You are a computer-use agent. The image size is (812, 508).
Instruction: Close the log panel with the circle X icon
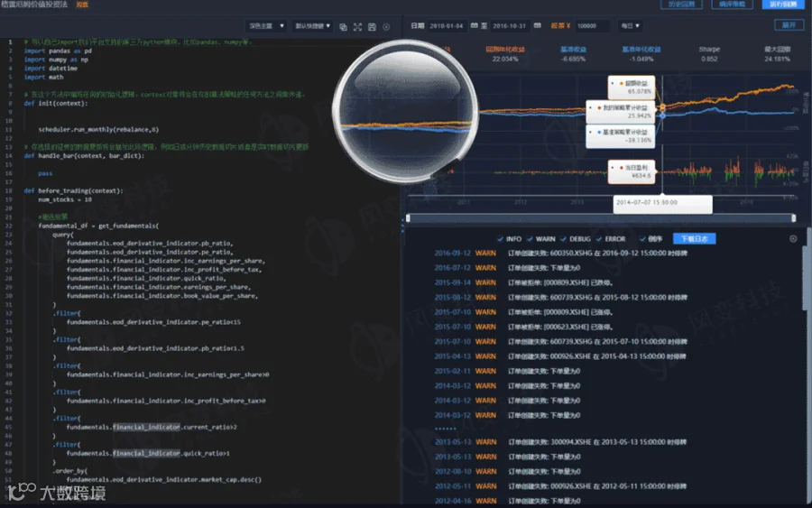tap(793, 239)
